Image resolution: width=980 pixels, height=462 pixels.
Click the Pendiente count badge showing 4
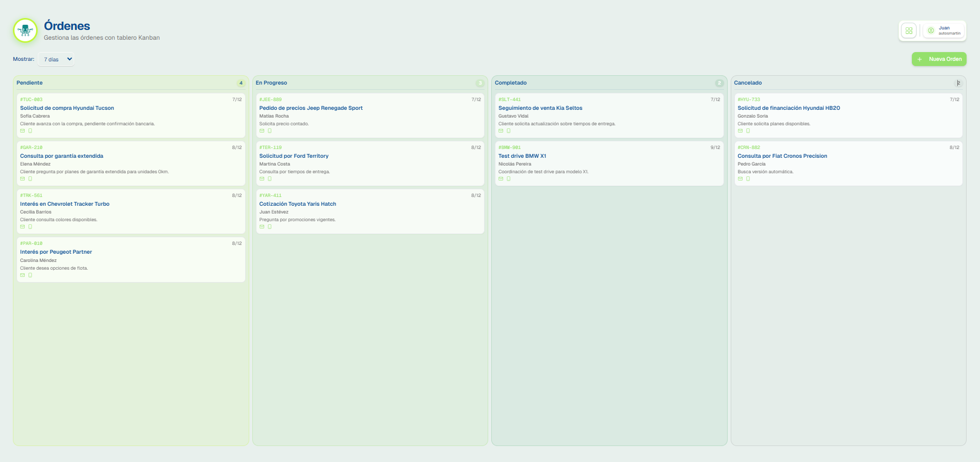(240, 83)
